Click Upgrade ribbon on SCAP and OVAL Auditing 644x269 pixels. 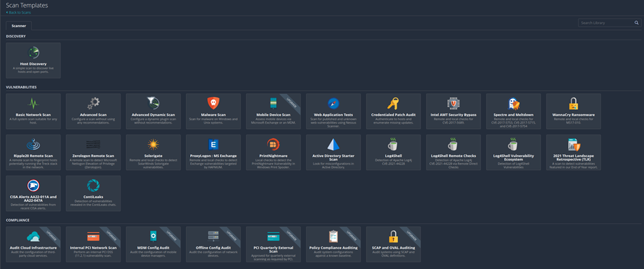click(x=411, y=236)
